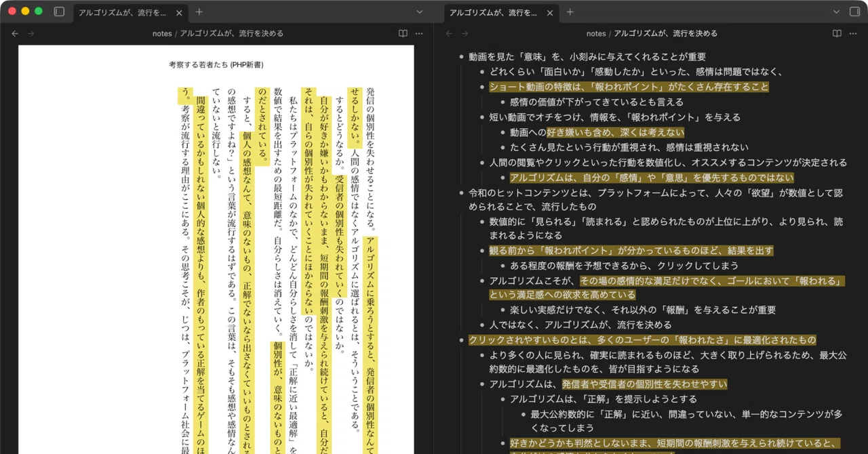The width and height of the screenshot is (868, 454).
Task: Click notes breadcrumb in left pane
Action: [162, 33]
